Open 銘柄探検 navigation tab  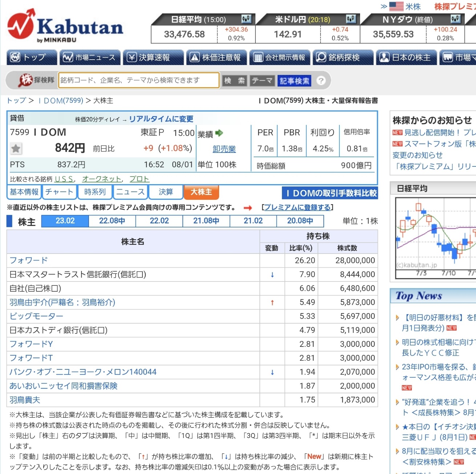(x=343, y=57)
